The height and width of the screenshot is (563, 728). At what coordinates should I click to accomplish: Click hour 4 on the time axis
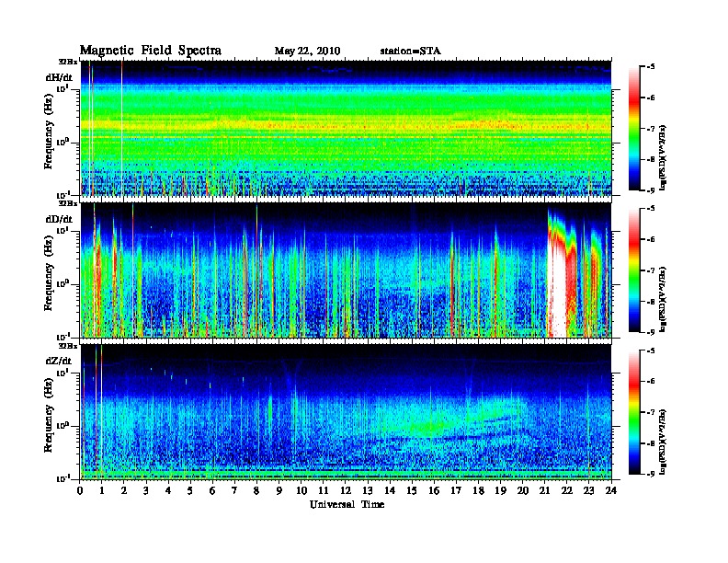tap(168, 490)
